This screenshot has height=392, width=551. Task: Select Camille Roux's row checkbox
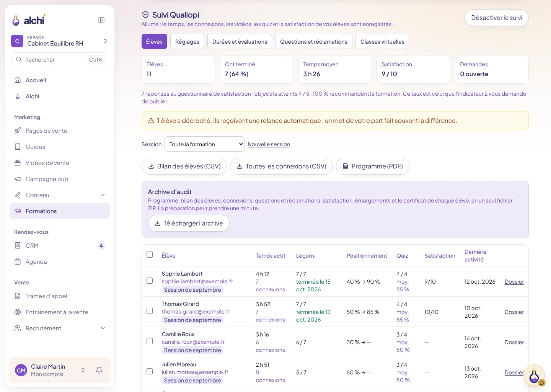[x=150, y=341]
